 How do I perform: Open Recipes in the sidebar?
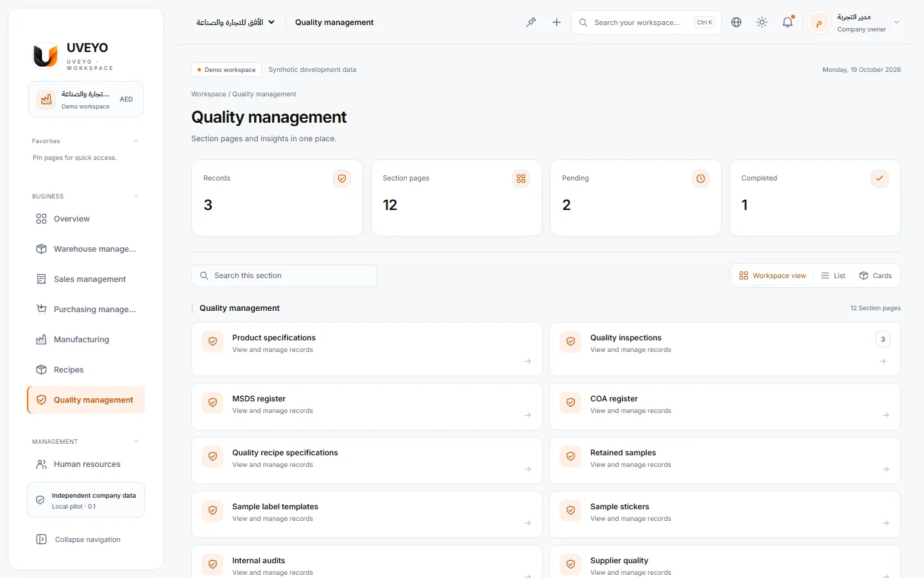coord(86,370)
